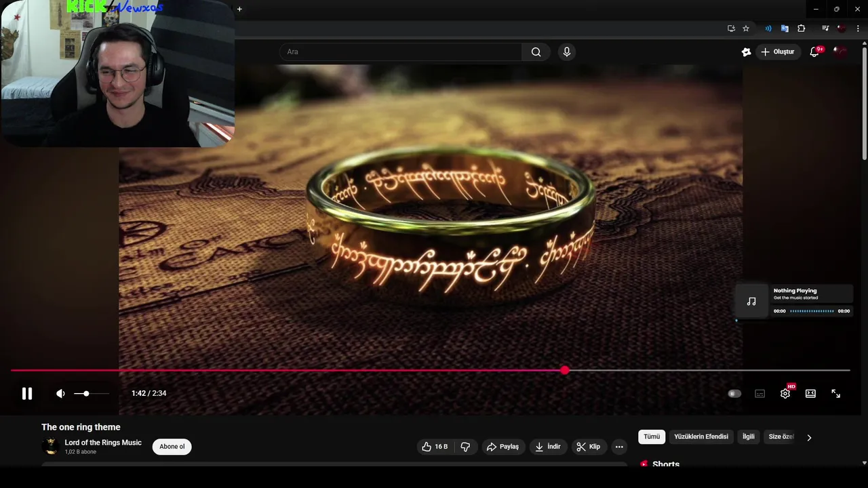Open the browser profile avatar
Screen dimensions: 868x488
[x=842, y=28]
